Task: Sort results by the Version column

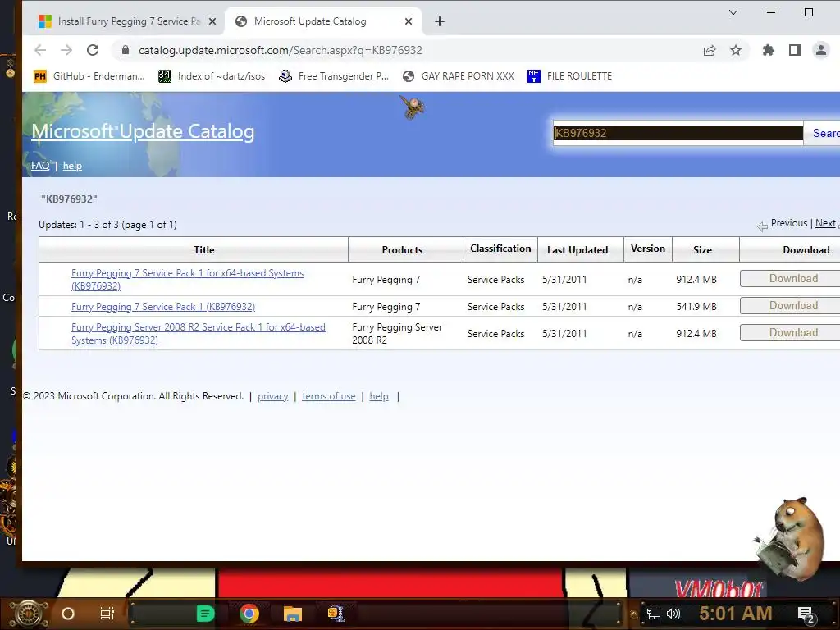Action: click(x=648, y=249)
